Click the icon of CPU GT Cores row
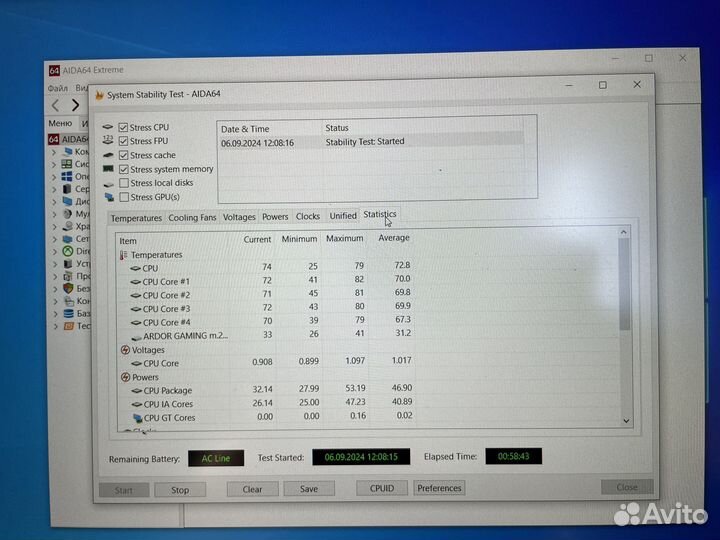720x540 pixels. 137,418
